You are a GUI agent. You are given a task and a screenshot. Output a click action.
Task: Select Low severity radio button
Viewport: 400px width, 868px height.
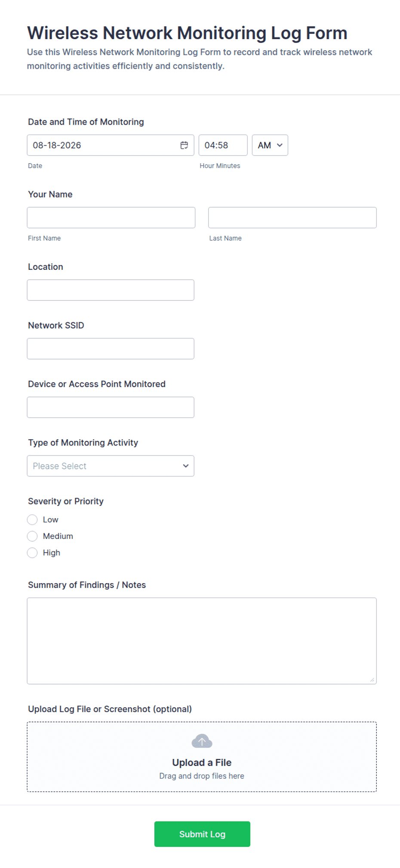[32, 520]
